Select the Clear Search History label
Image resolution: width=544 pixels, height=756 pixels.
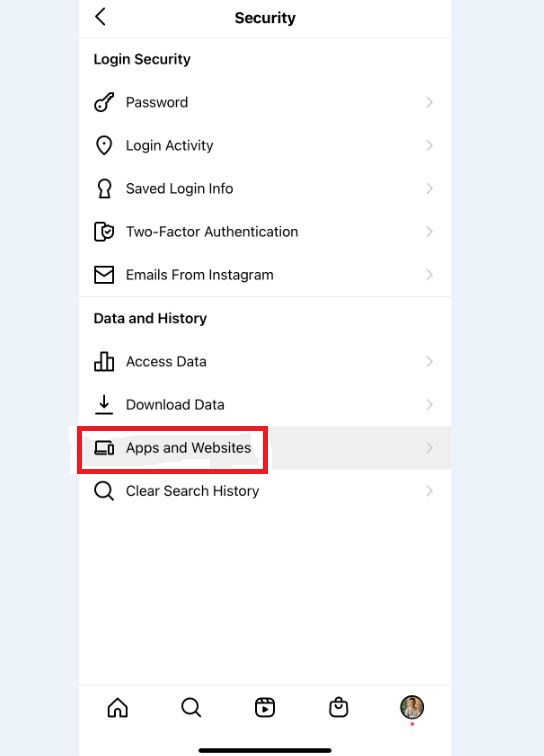[192, 491]
